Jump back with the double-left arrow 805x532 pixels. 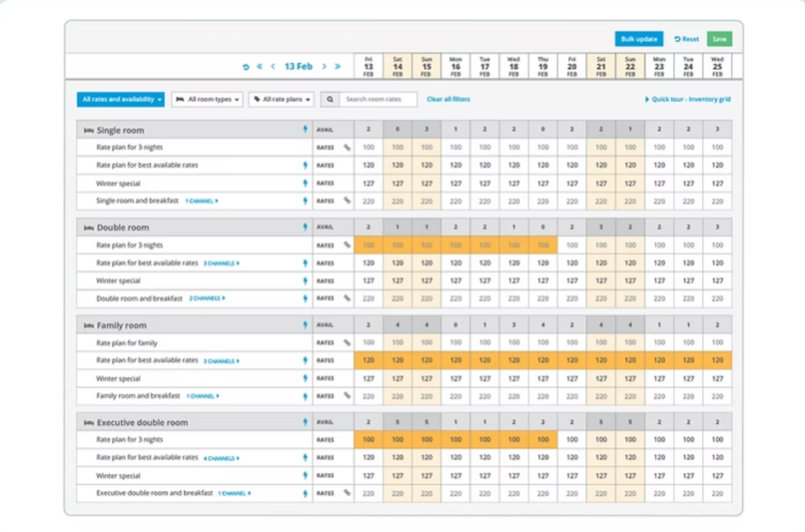pyautogui.click(x=260, y=66)
